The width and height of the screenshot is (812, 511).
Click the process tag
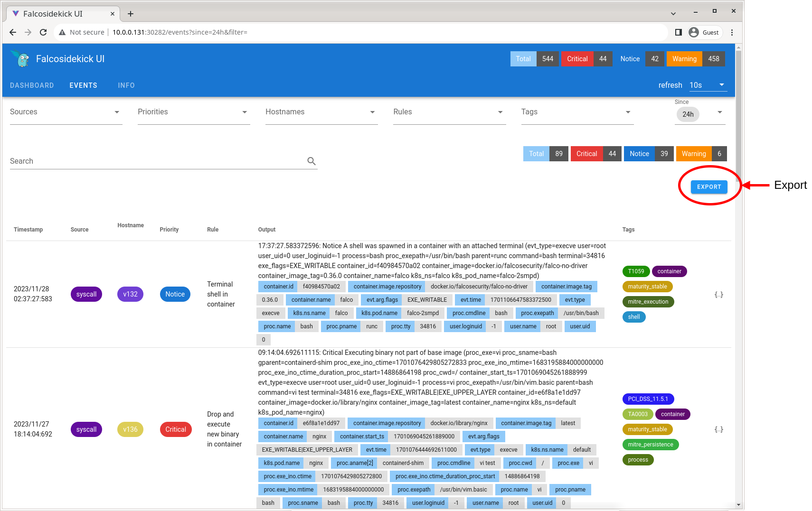[638, 460]
